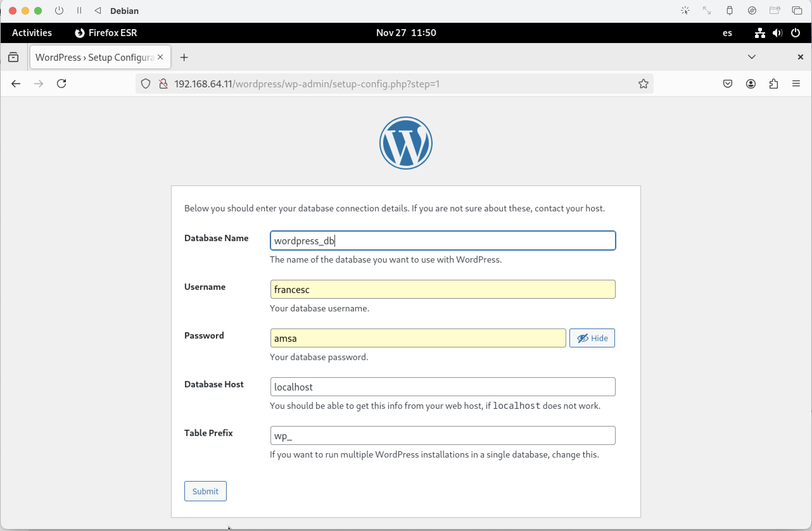Close the Firefox window
Viewport: 812px width, 531px height.
pos(800,57)
